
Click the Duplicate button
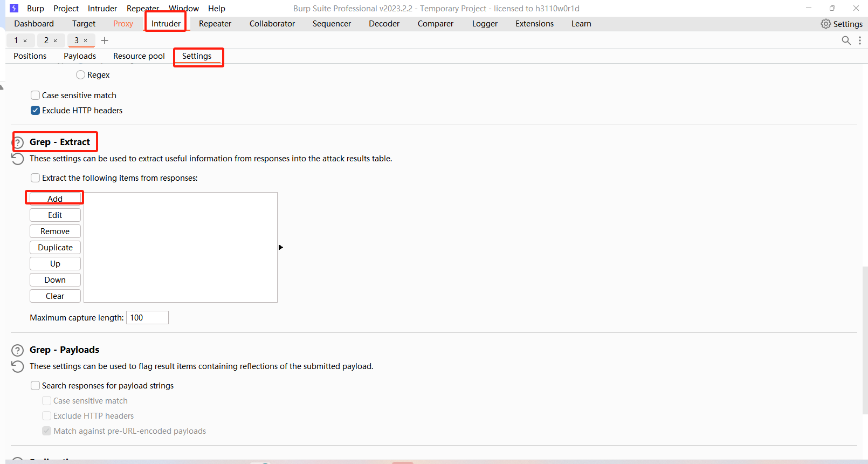(55, 248)
